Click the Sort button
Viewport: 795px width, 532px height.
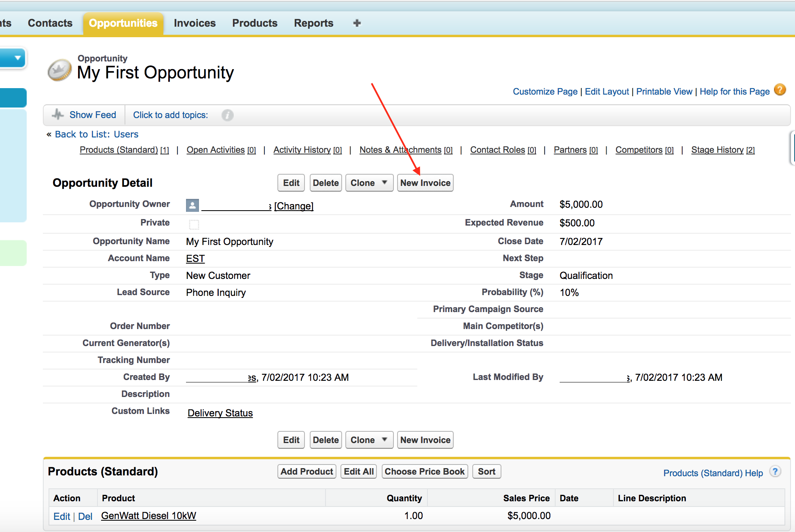(x=486, y=471)
